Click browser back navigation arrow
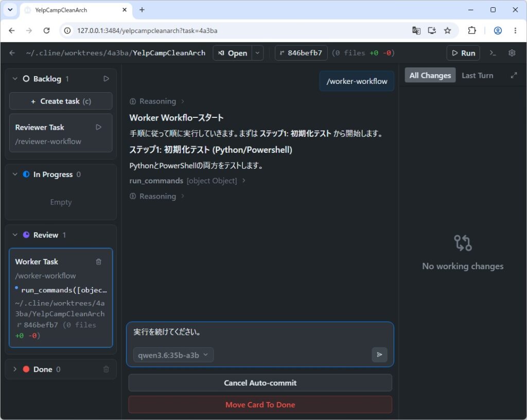527x420 pixels. click(12, 30)
